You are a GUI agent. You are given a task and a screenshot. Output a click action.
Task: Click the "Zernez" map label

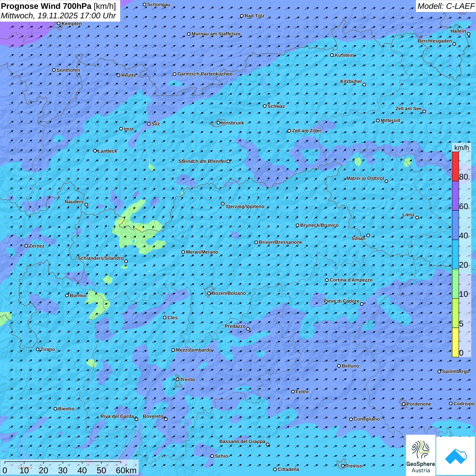(x=37, y=246)
